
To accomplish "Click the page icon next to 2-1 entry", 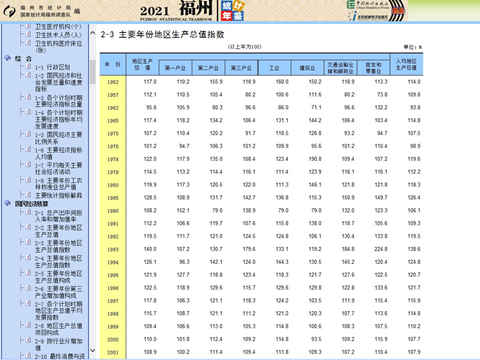I will pyautogui.click(x=28, y=212).
